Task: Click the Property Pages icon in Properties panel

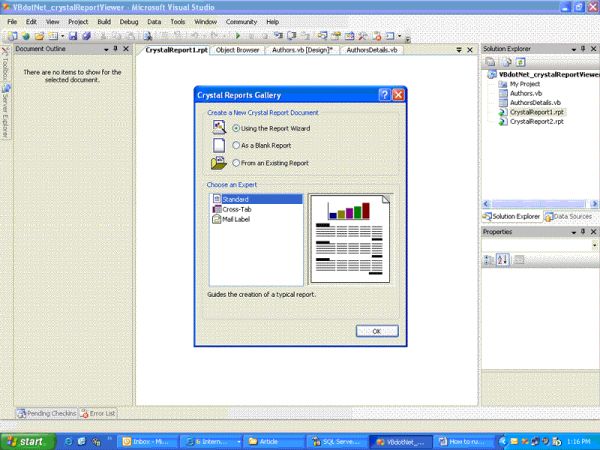Action: click(x=519, y=260)
